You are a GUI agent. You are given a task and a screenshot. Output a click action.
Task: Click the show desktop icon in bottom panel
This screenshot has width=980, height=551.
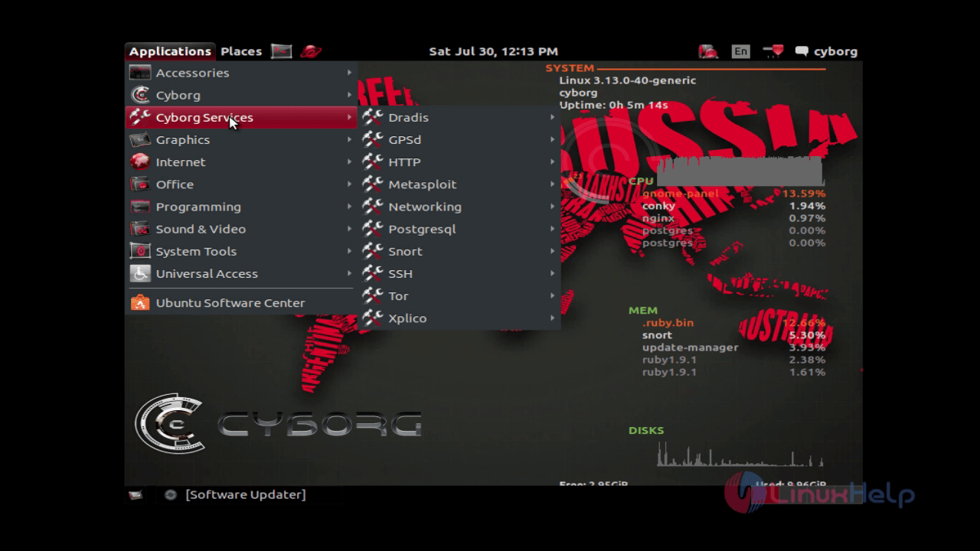coord(136,495)
